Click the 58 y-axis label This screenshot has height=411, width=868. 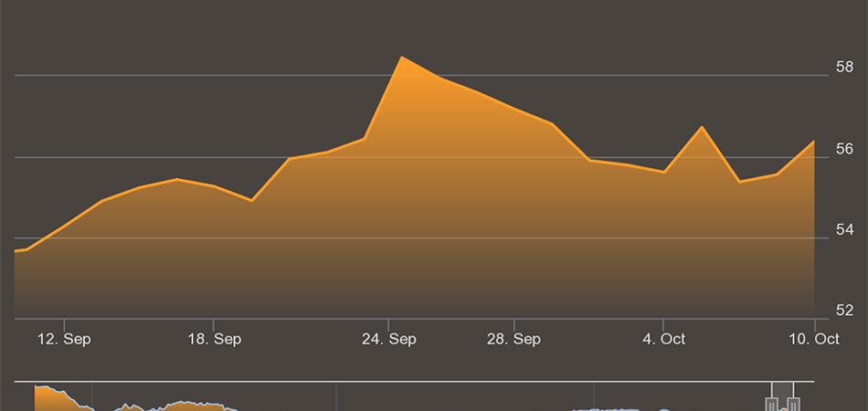(x=845, y=68)
